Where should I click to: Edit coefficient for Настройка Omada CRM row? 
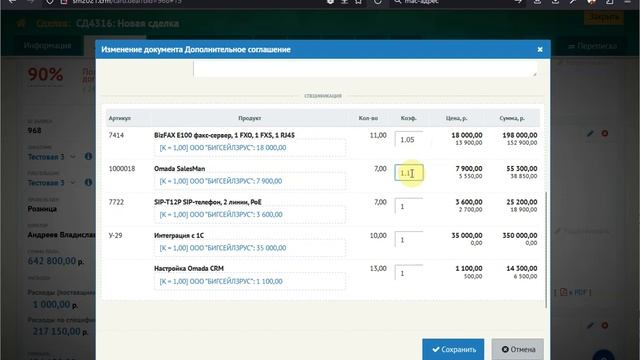pos(409,273)
